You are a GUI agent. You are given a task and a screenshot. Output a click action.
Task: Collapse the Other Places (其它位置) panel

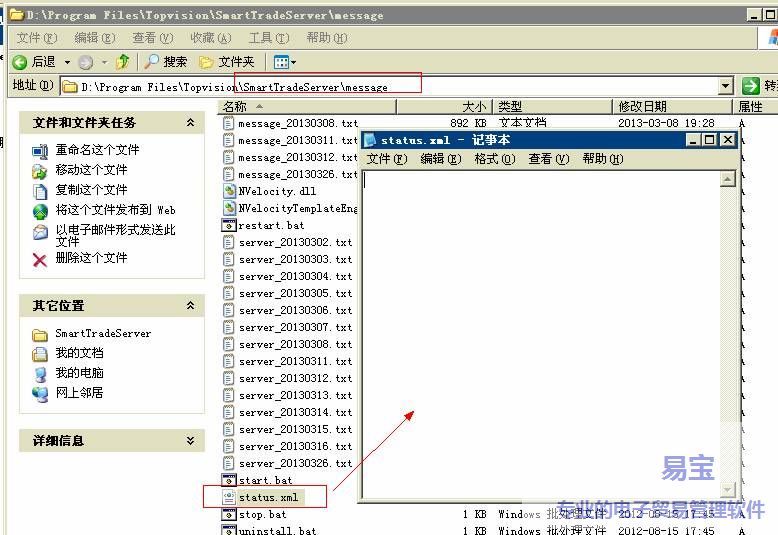[190, 306]
